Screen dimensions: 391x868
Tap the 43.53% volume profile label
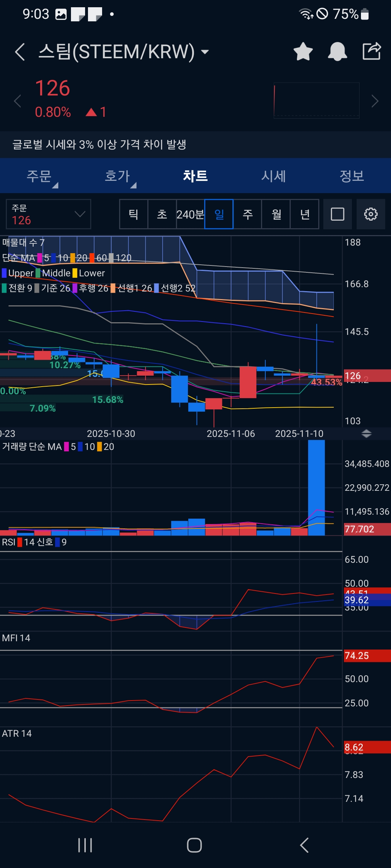pos(327,382)
